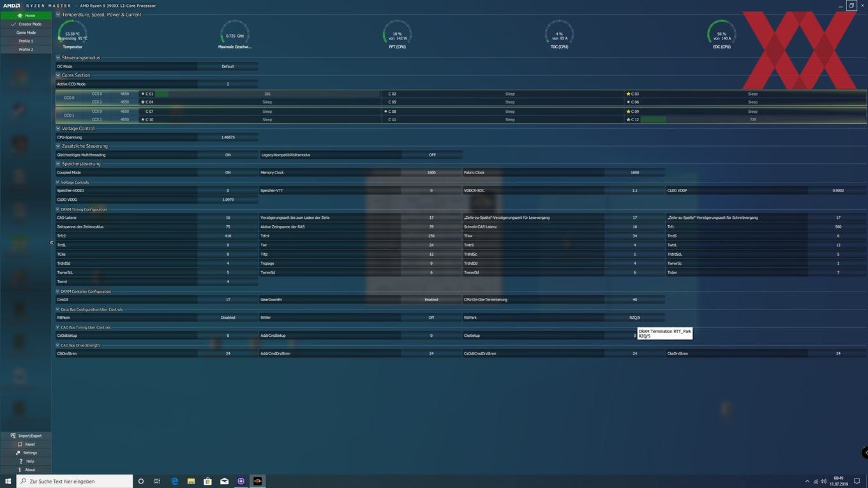This screenshot has height=488, width=868.
Task: Click the C 01 core load bar
Action: click(267, 94)
